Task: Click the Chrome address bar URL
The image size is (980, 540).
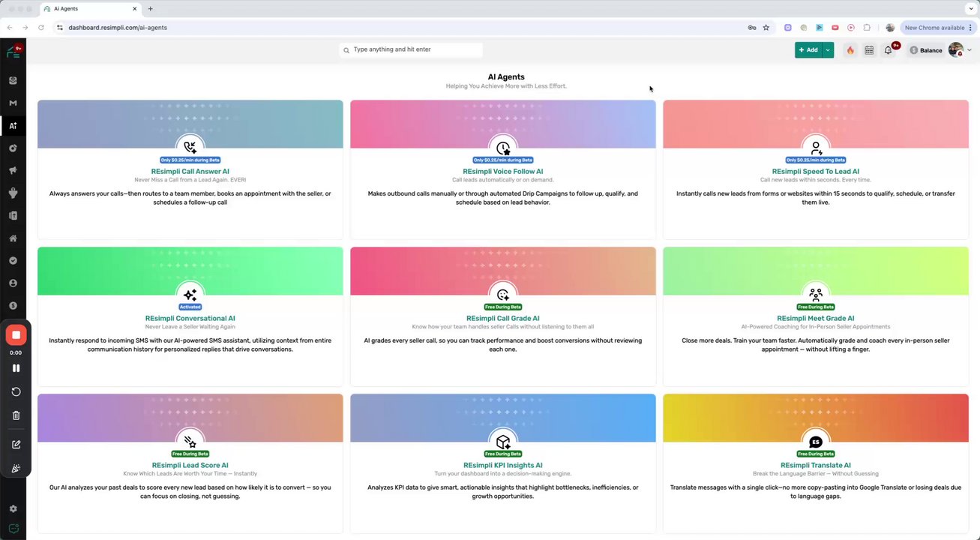Action: pyautogui.click(x=118, y=28)
